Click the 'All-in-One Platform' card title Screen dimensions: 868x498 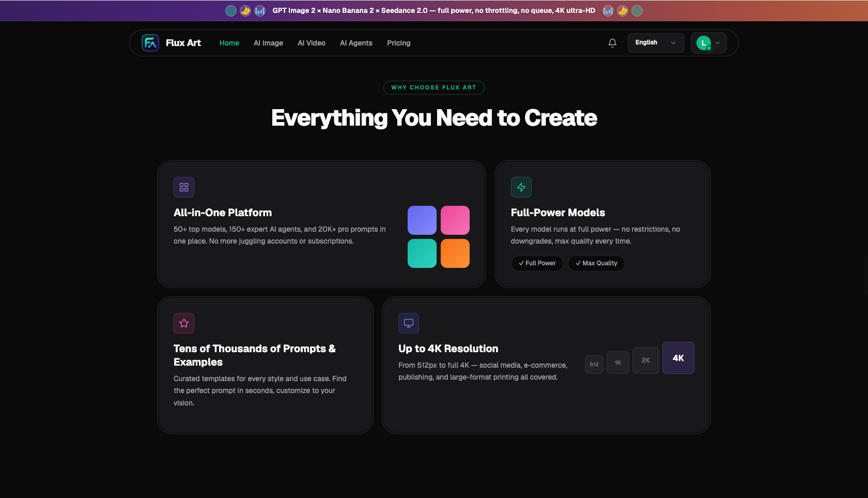coord(223,213)
